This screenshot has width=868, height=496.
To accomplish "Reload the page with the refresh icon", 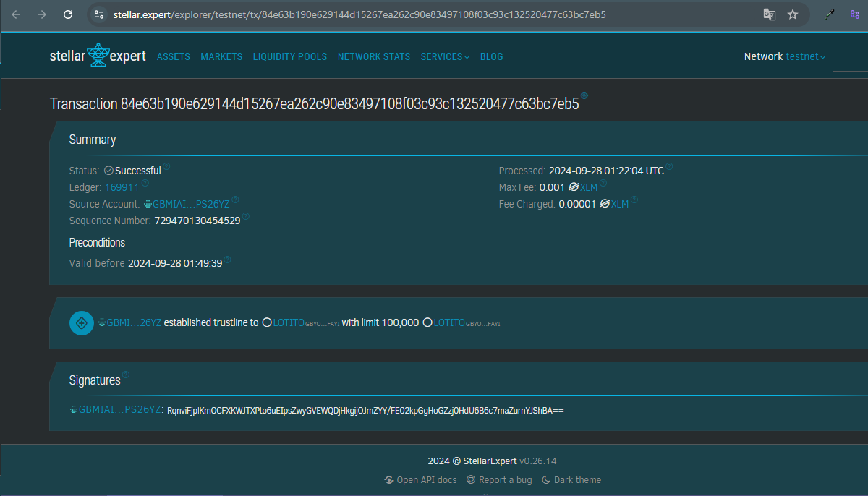I will (68, 14).
